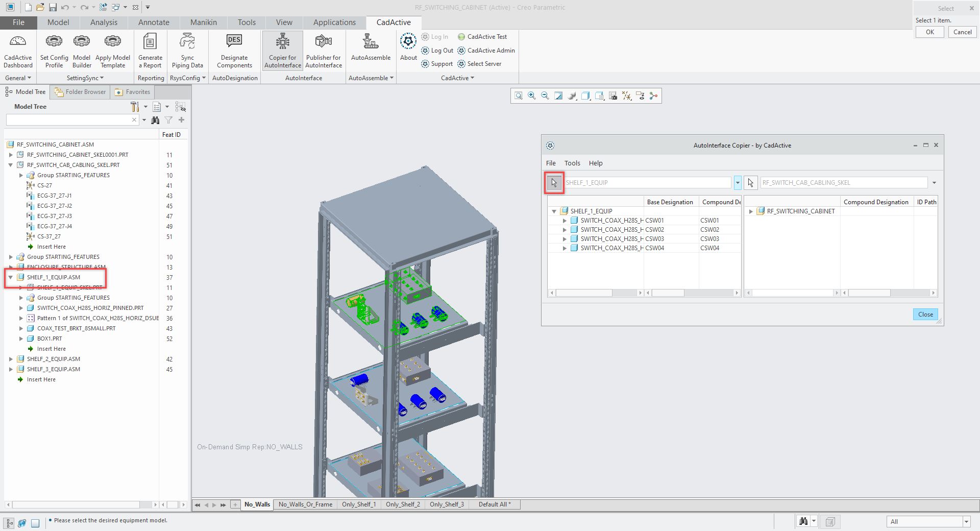Viewport: 980px width, 531px height.
Task: Open the CadActive Dashboard
Action: click(18, 51)
